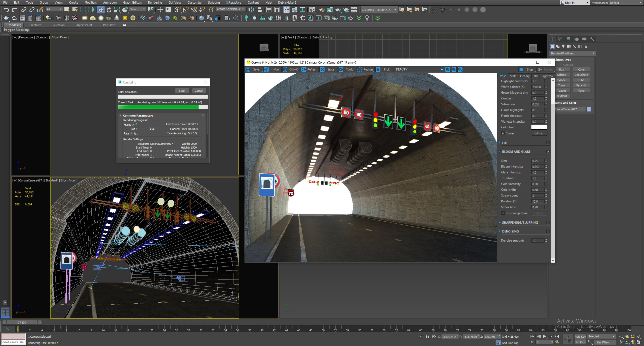Image resolution: width=644 pixels, height=346 pixels.
Task: Switch to the Freeform ribbon tab
Action: 35,25
